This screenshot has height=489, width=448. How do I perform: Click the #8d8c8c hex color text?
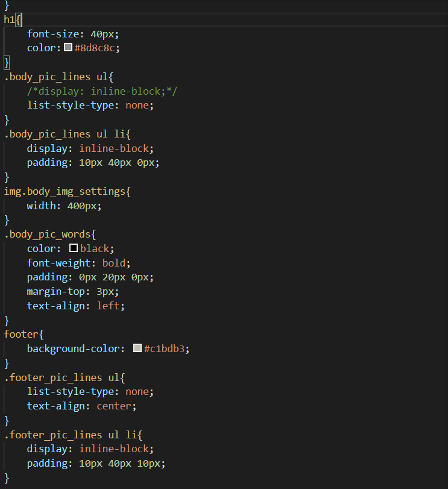point(96,48)
